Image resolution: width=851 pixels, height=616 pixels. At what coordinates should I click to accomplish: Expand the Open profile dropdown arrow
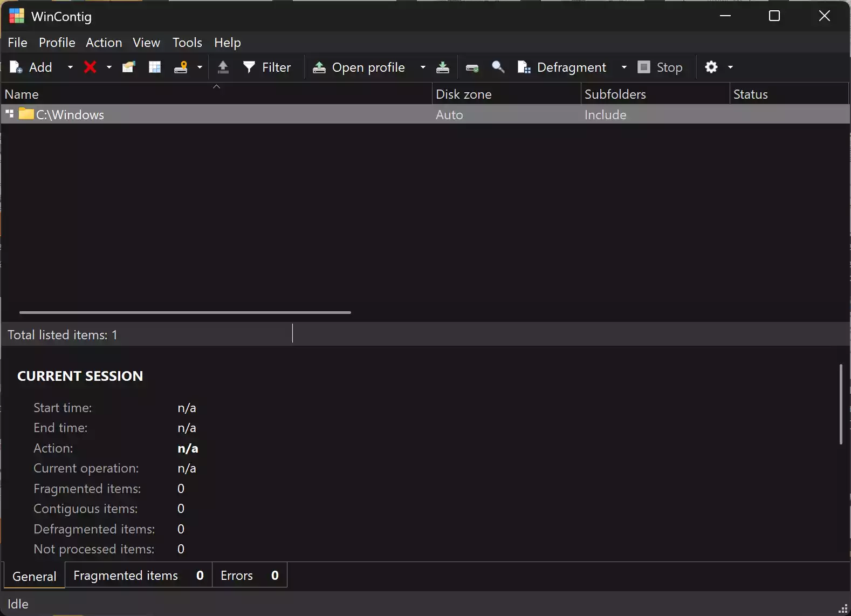(423, 67)
